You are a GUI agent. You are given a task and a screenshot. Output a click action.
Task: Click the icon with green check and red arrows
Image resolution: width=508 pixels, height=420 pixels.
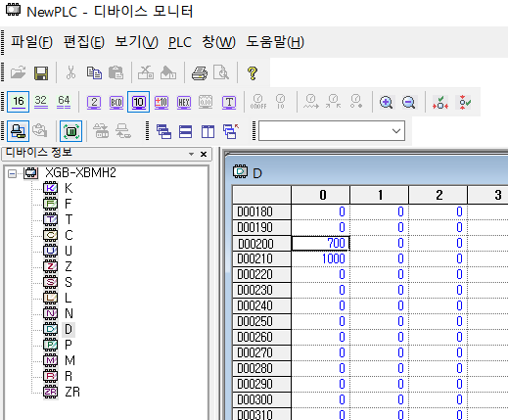440,102
